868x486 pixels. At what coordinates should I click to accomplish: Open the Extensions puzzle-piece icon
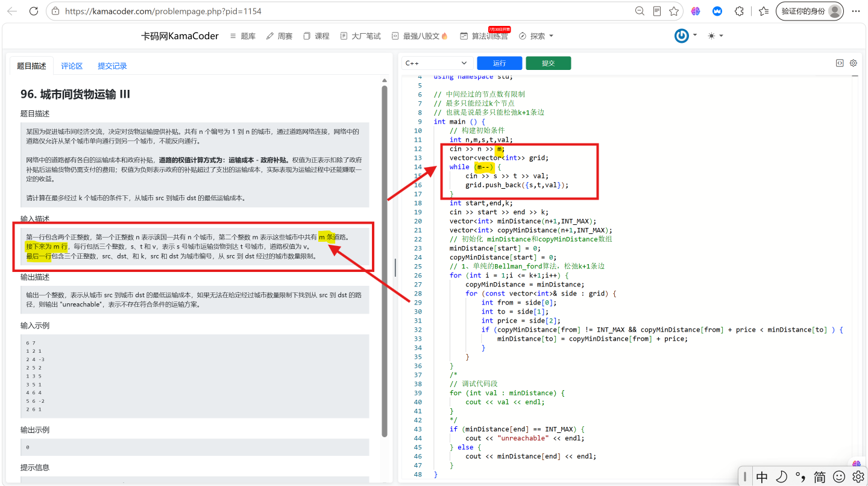coord(739,11)
